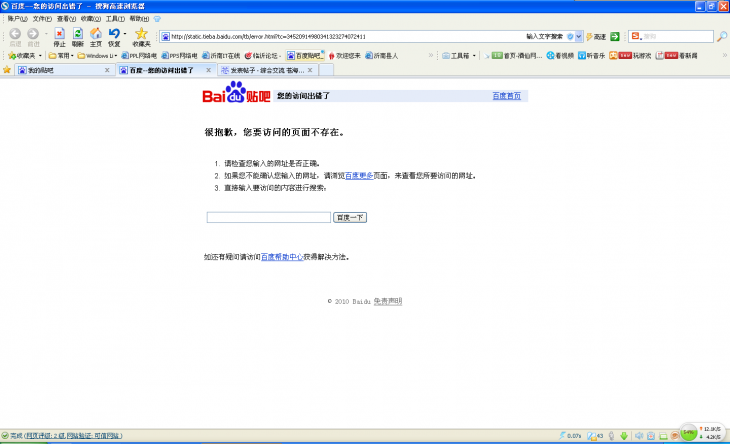Image resolution: width=730 pixels, height=444 pixels.
Task: Click the 百度一下 search button
Action: tap(350, 217)
